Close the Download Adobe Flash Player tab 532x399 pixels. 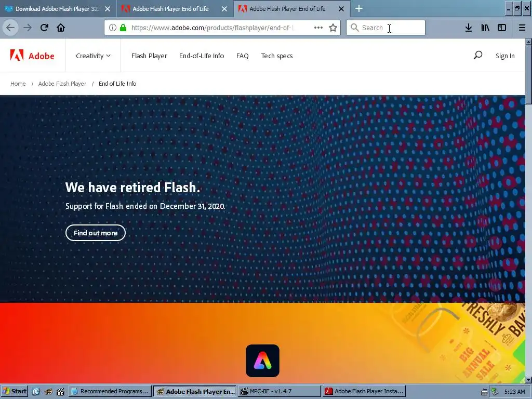(107, 9)
